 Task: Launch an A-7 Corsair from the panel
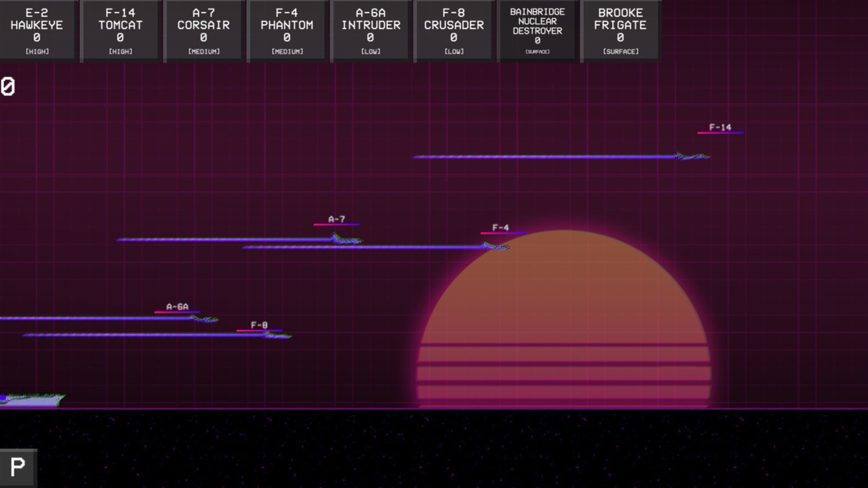[203, 31]
